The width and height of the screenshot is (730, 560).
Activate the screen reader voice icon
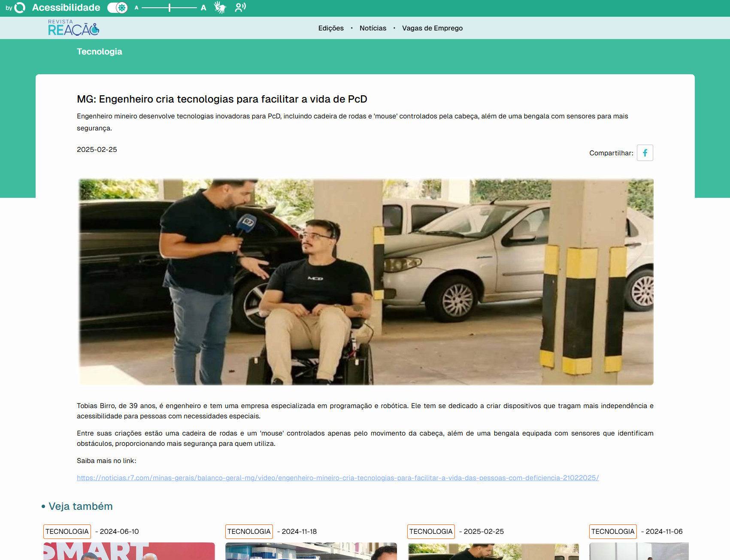(240, 7)
